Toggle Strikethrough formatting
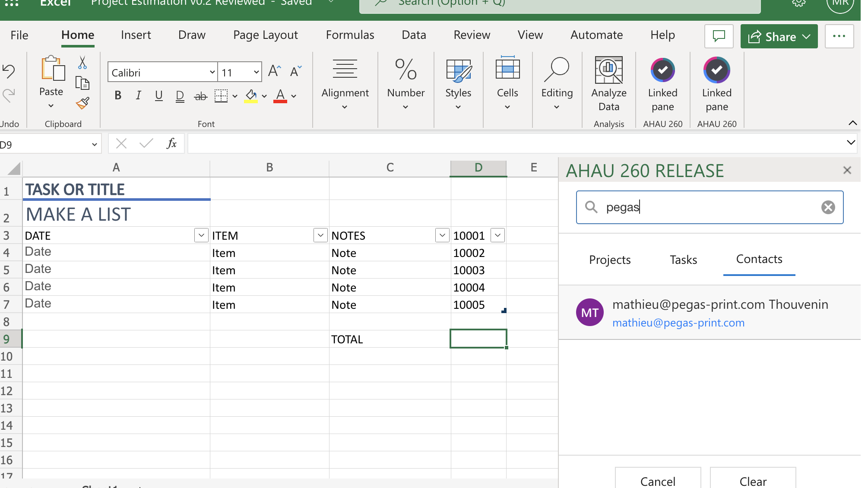The image size is (868, 488). coord(200,96)
